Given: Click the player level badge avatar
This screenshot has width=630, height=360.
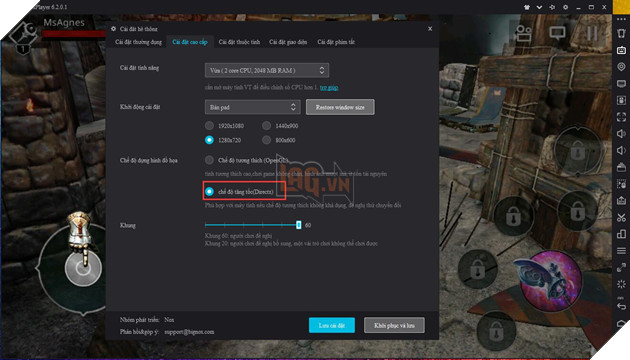Looking at the screenshot, I should click(24, 37).
